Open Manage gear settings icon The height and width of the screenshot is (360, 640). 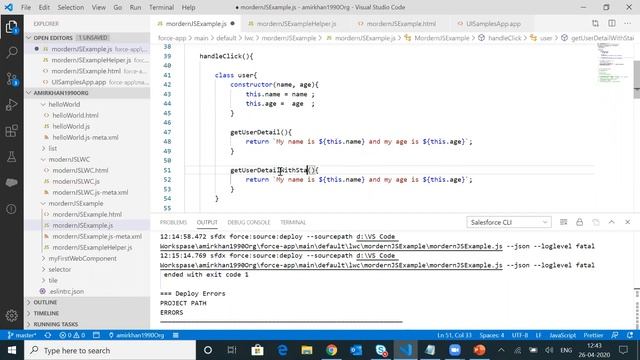(11, 315)
